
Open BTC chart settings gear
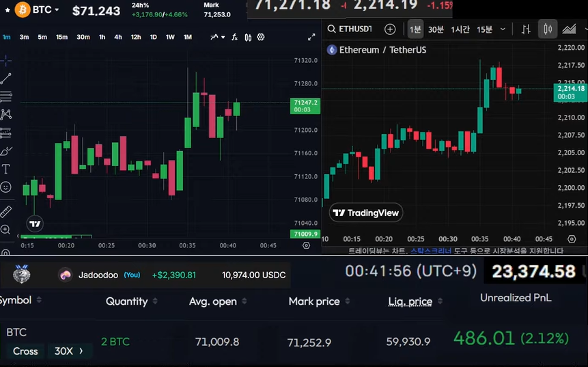point(261,37)
